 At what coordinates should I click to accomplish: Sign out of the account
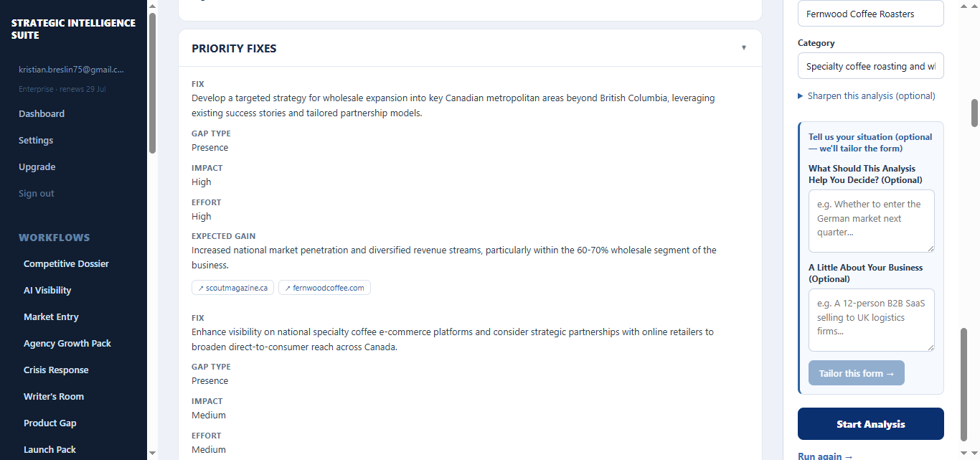[37, 193]
